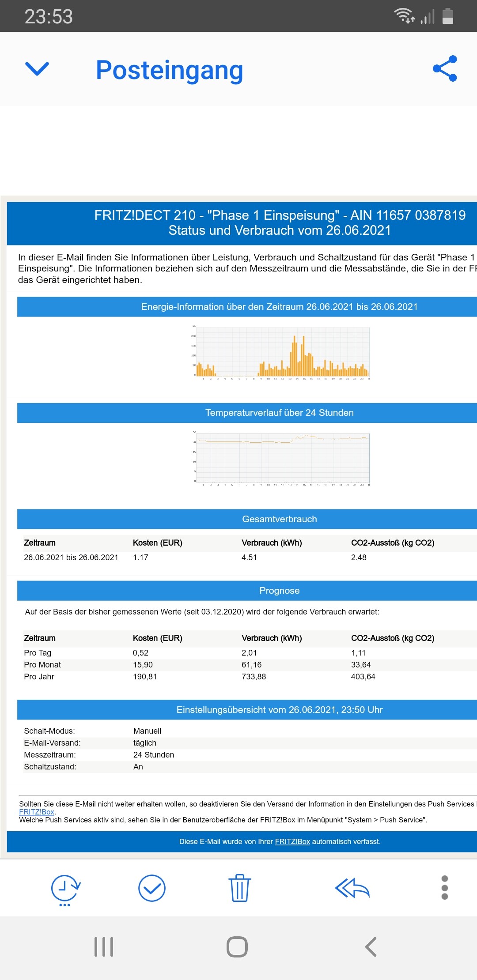This screenshot has height=980, width=477.
Task: Tap monthly consumption 61,16
Action: (x=252, y=665)
